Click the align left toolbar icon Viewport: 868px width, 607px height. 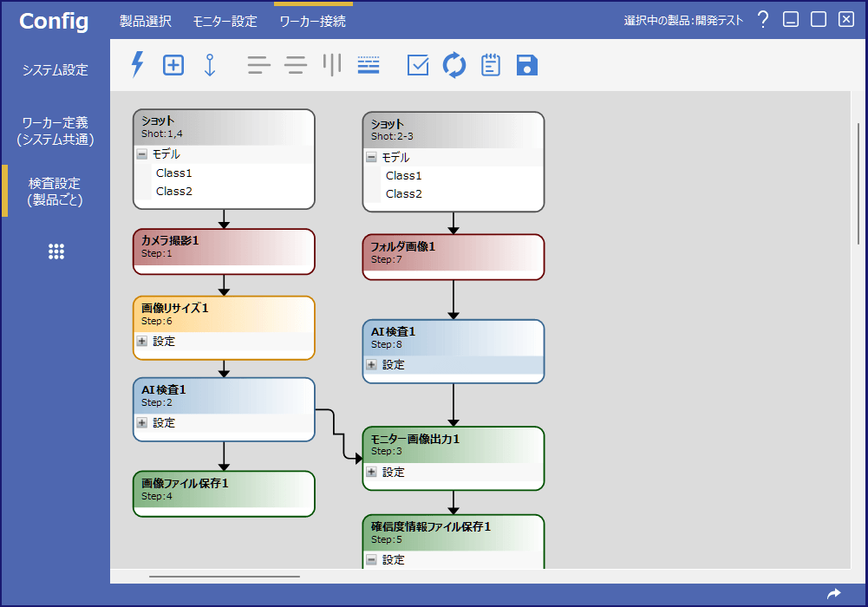click(259, 65)
